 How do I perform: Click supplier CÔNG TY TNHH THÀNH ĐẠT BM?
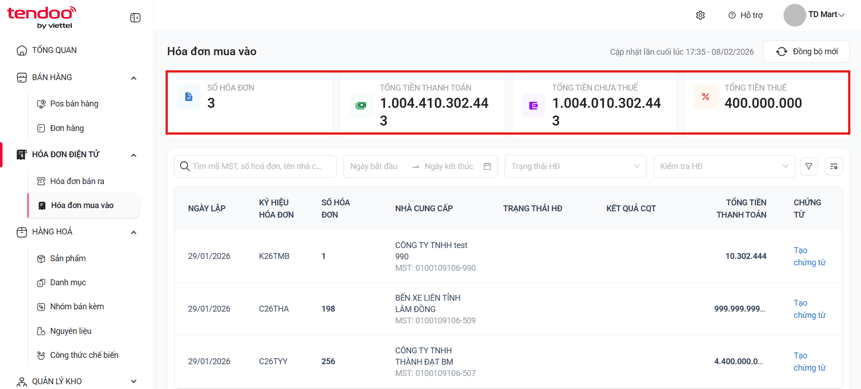click(424, 356)
